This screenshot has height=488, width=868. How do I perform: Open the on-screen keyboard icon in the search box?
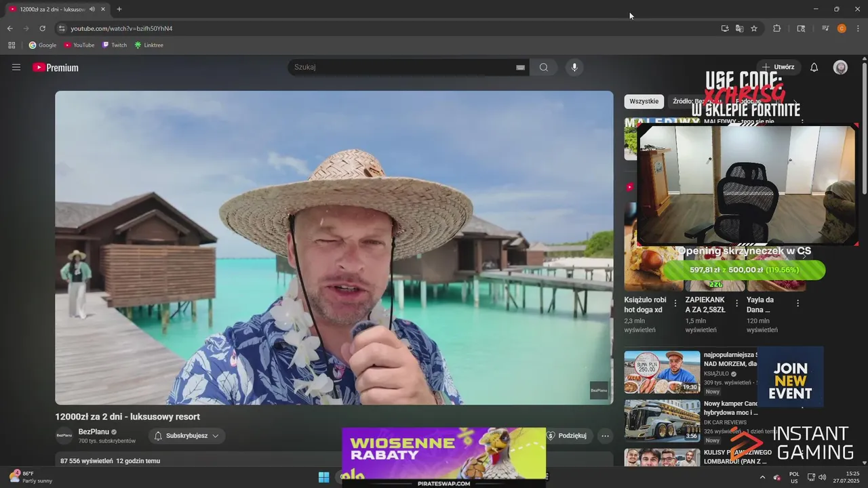pos(520,67)
